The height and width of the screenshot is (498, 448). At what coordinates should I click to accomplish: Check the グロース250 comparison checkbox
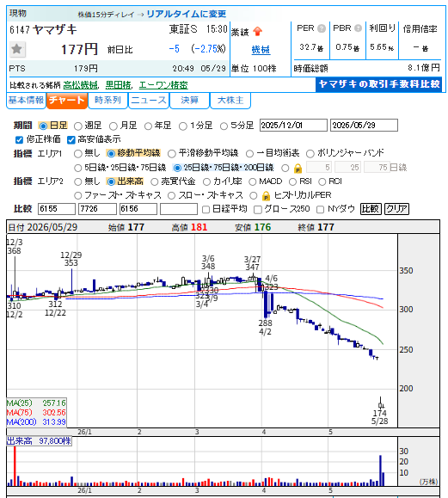(258, 209)
